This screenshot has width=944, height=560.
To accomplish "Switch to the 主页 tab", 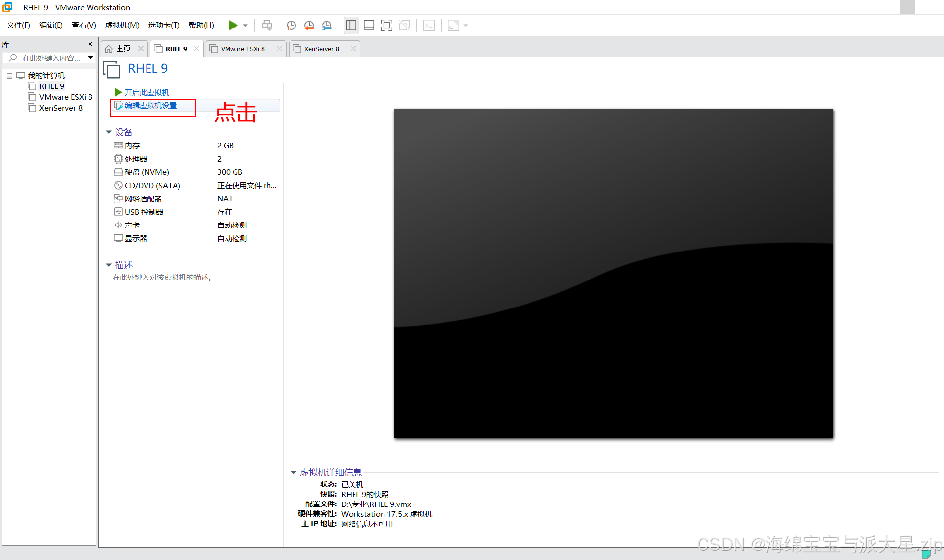I will (x=123, y=49).
